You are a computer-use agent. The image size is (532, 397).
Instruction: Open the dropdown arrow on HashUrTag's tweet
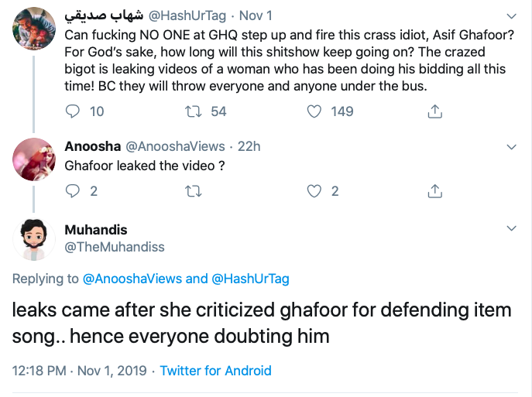pos(511,15)
